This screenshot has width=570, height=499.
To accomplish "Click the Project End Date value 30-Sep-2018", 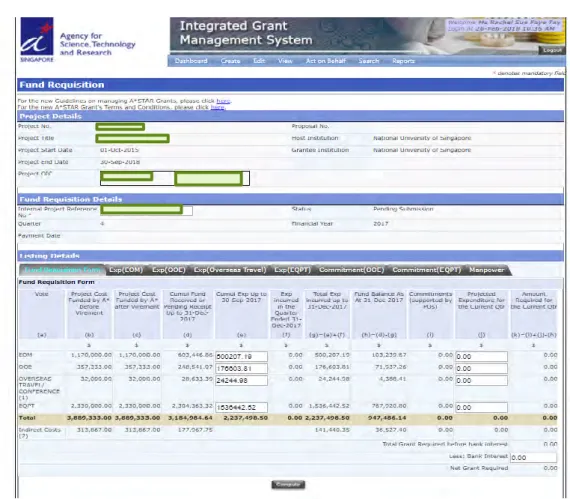I will [120, 162].
